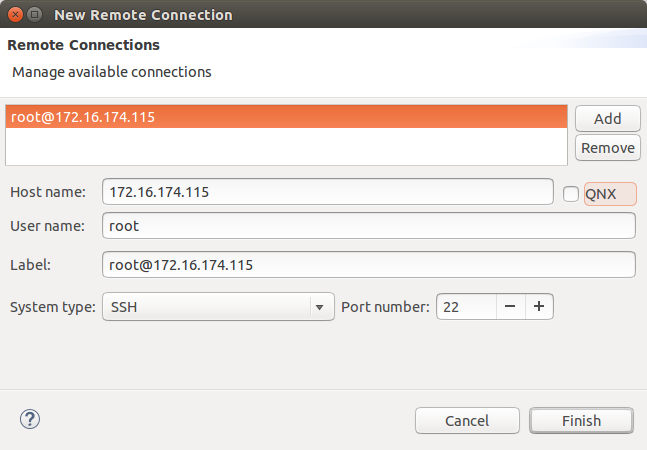This screenshot has width=647, height=450.
Task: Close the New Remote Connection window
Action: [14, 15]
